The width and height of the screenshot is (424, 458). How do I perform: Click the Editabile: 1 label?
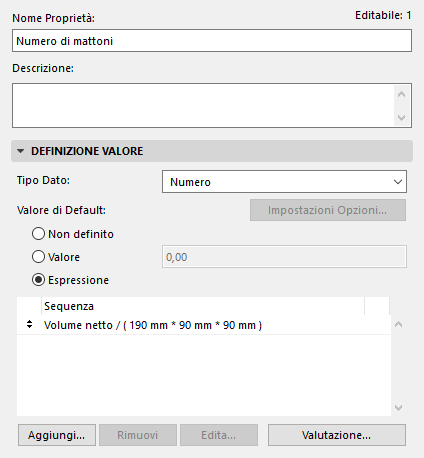click(383, 15)
